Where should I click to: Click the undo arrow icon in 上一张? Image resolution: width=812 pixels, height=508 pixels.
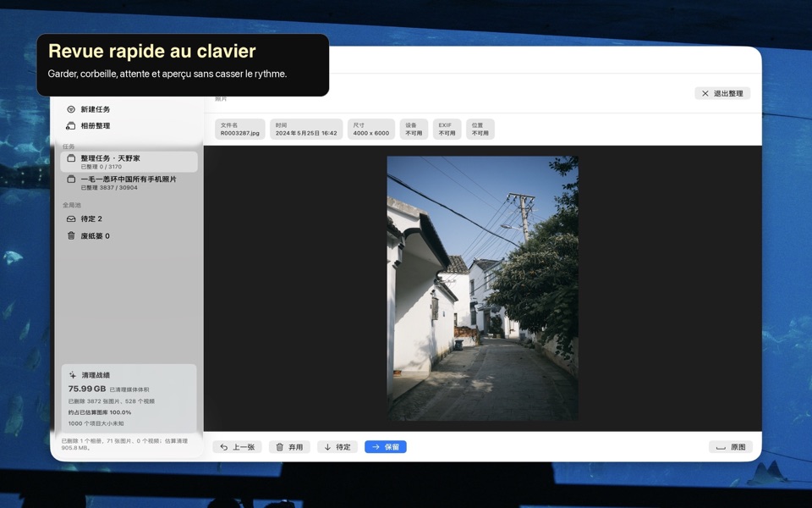pos(223,447)
